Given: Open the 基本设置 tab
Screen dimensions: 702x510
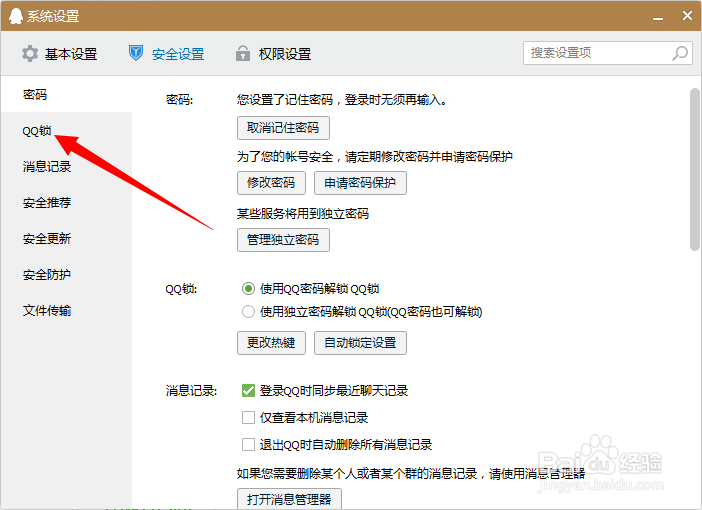Looking at the screenshot, I should tap(60, 54).
